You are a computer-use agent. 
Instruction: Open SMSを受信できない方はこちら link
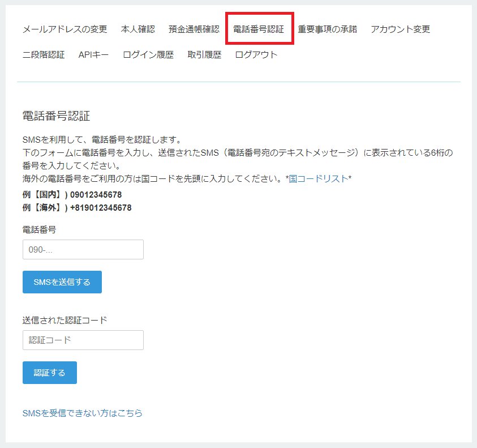point(83,413)
